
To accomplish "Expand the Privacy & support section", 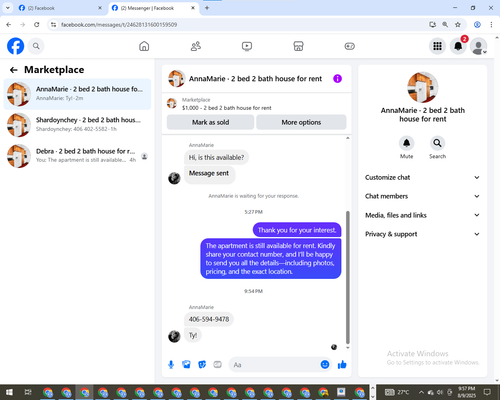I will [x=422, y=234].
